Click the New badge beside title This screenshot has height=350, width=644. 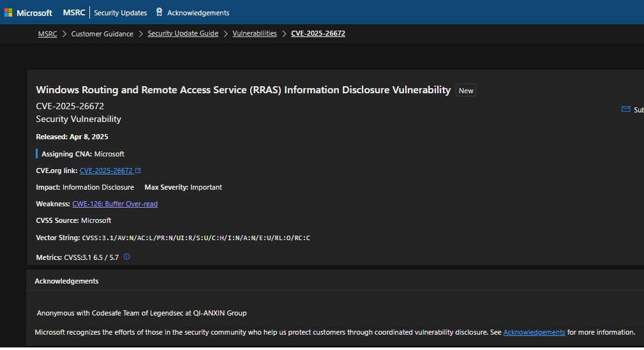[x=466, y=91]
